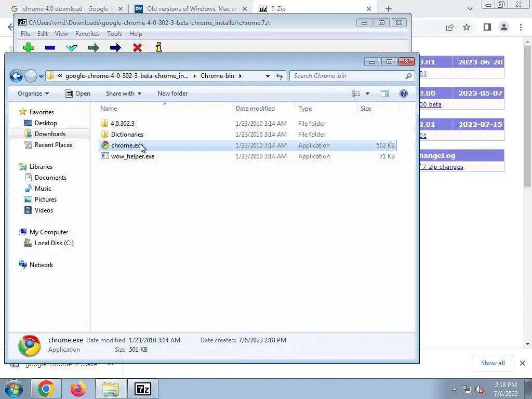Expand the Chrome-bin breadcrumb arrow
Image resolution: width=532 pixels, height=399 pixels.
click(240, 76)
